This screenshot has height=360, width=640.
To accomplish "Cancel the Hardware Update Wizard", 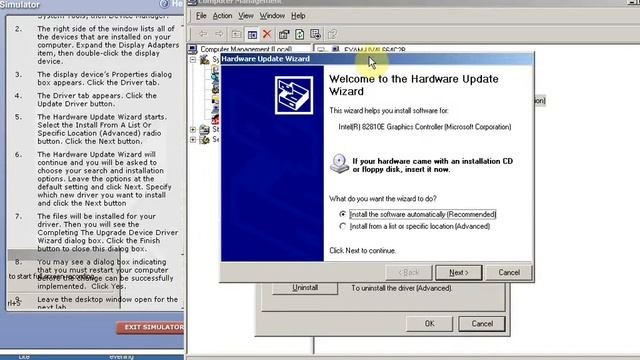I will [509, 272].
